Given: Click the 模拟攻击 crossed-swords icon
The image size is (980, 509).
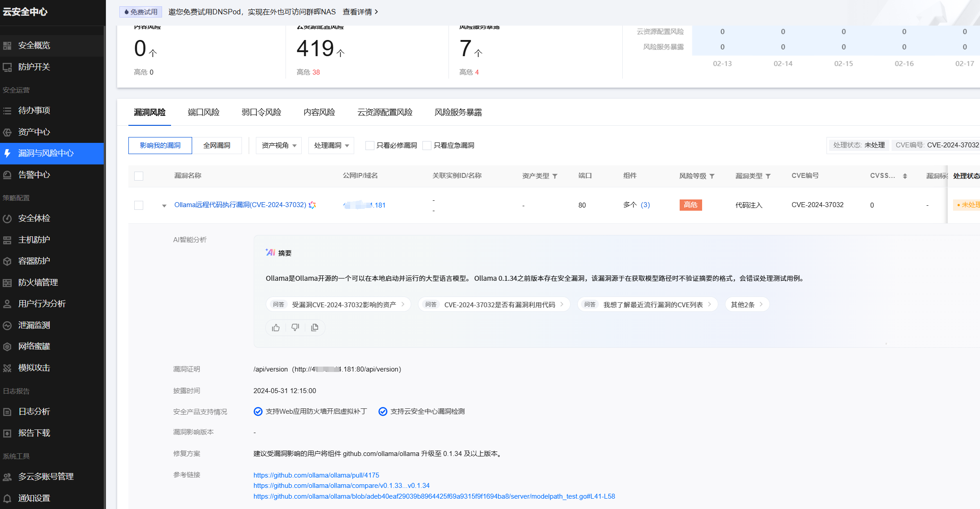Looking at the screenshot, I should pyautogui.click(x=7, y=368).
